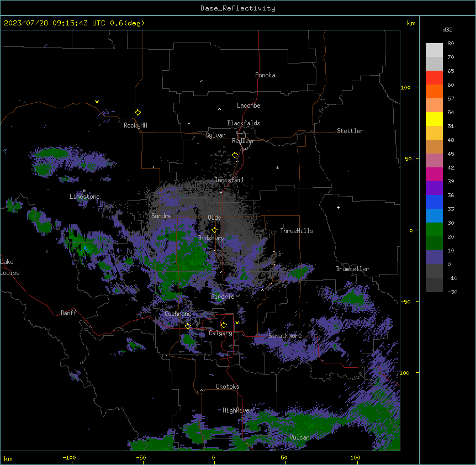476x465 pixels.
Task: Select the yellow diamond marker below Cochrane
Action: (188, 326)
